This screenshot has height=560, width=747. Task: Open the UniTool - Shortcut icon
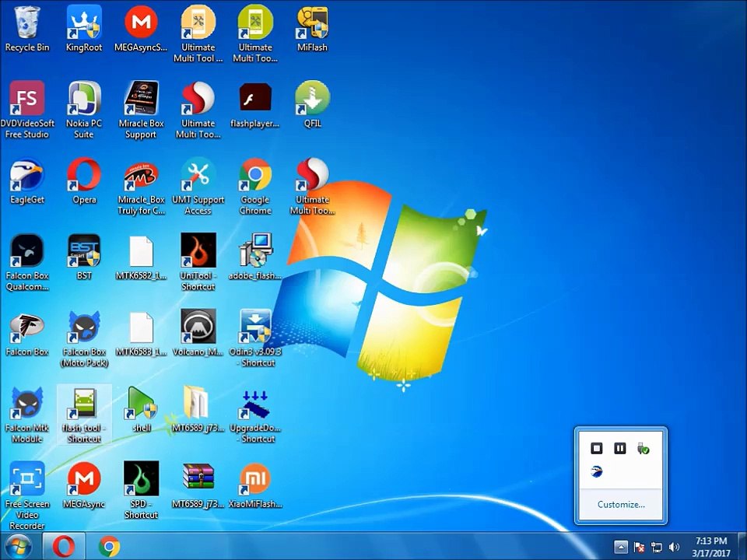198,262
